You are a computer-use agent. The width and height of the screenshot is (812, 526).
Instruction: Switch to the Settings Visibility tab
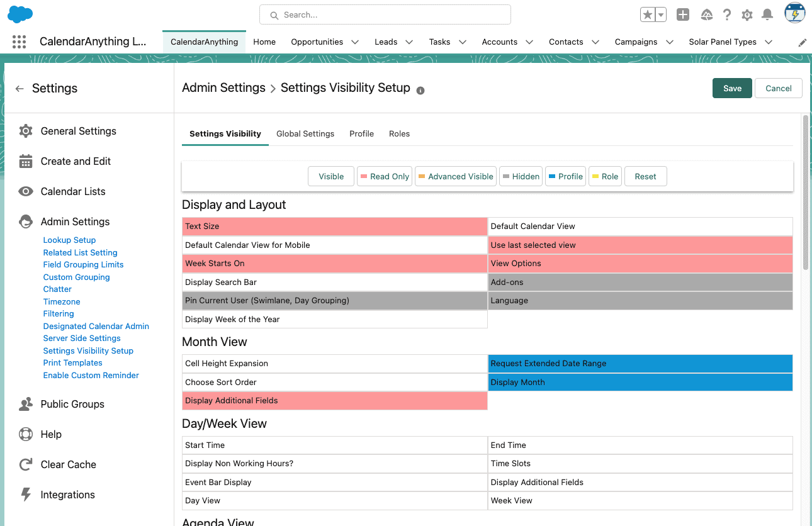click(x=225, y=134)
